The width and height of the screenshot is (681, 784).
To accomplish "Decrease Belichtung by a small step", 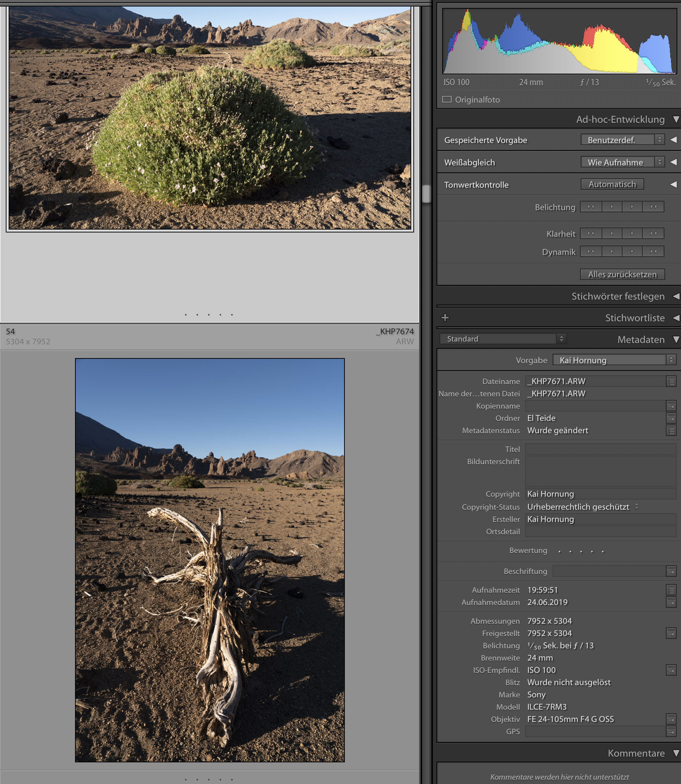I will coord(612,206).
